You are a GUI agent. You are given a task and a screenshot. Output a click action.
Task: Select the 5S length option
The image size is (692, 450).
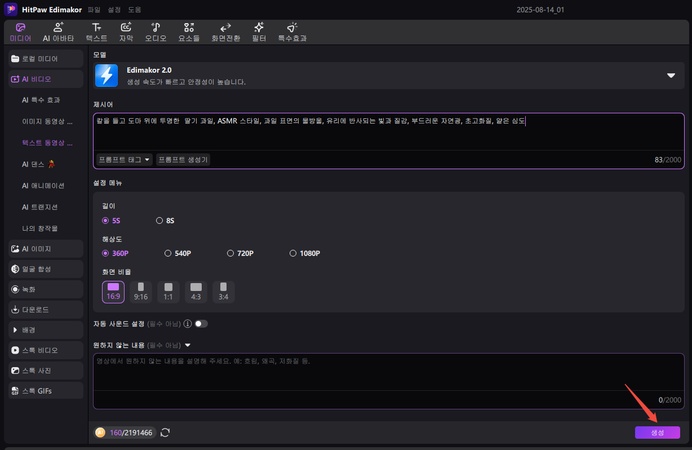(111, 221)
